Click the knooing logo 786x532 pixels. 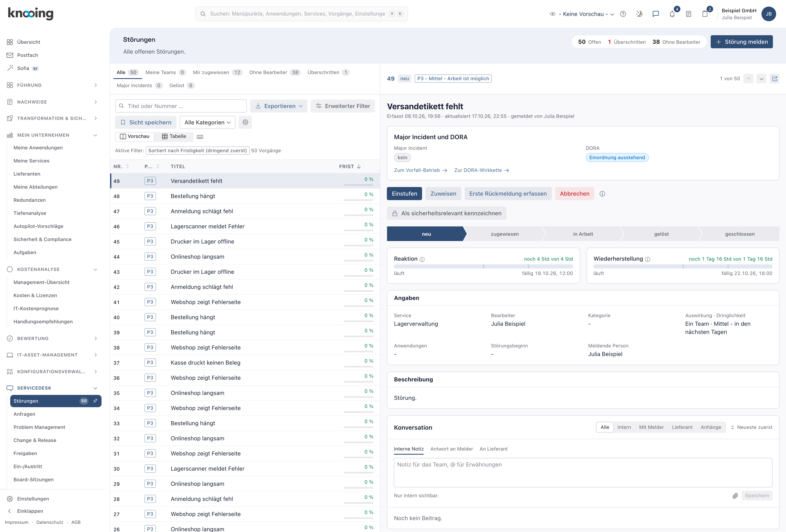31,14
